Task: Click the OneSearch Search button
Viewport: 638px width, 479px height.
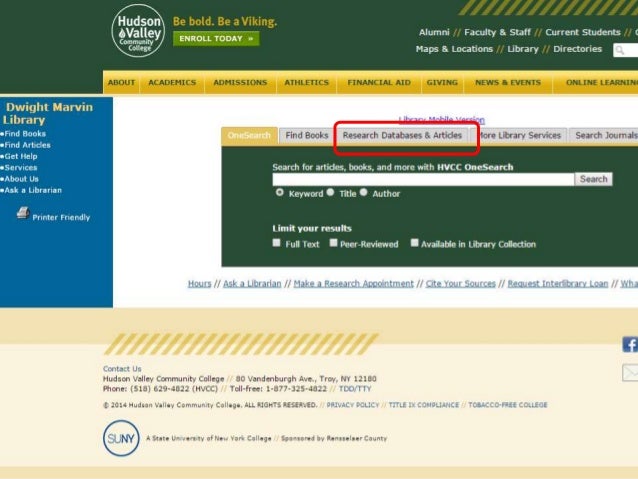Action: point(594,179)
